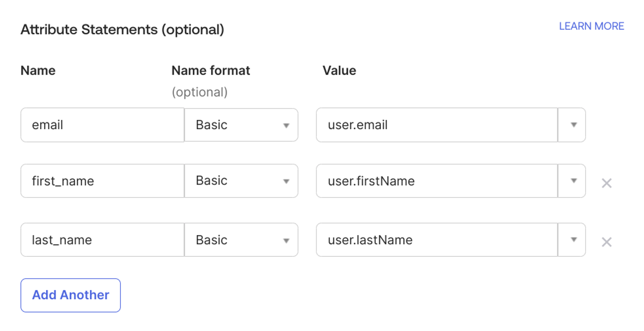
Task: Focus the email name input field
Action: click(102, 125)
